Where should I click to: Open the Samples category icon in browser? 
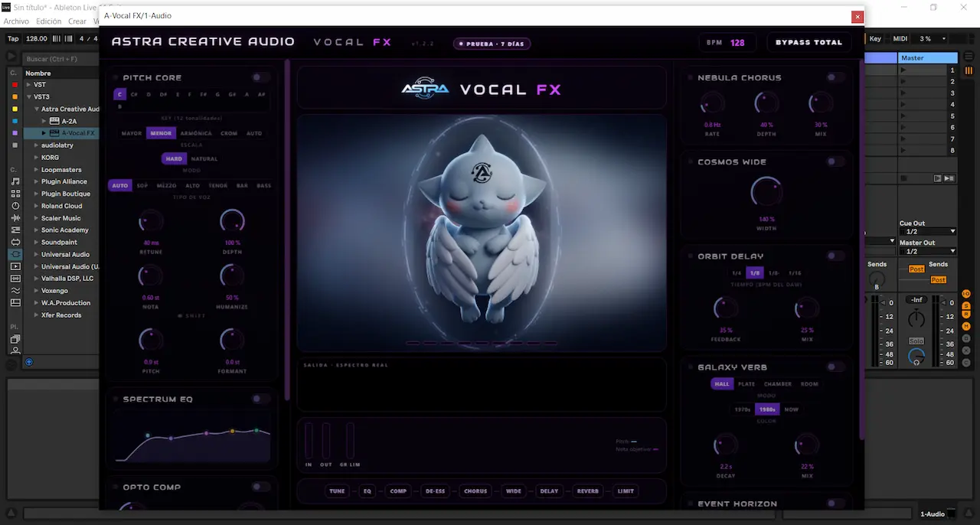coord(15,279)
